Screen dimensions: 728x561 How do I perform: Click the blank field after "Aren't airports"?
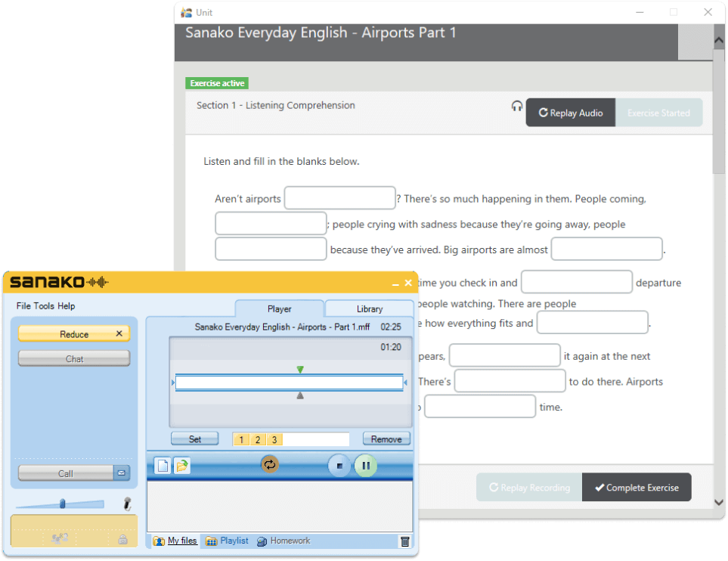(339, 198)
